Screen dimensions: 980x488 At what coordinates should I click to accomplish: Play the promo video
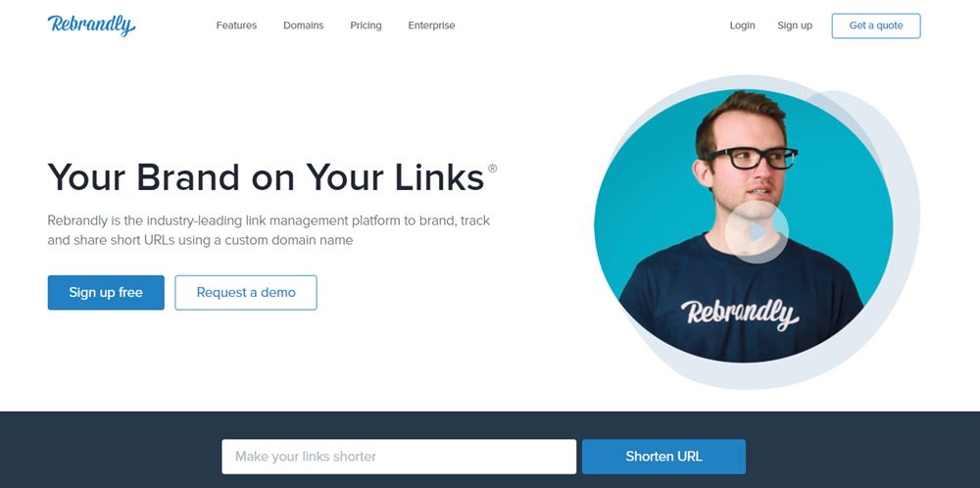pyautogui.click(x=757, y=232)
